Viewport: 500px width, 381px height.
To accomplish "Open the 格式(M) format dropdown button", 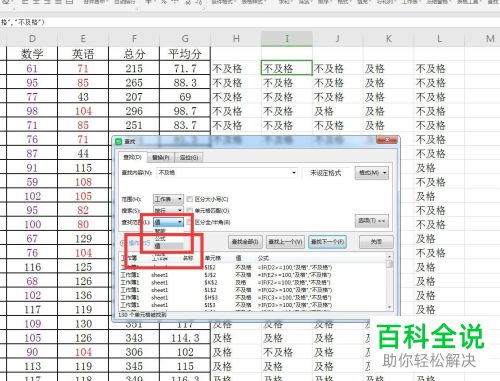I will (372, 173).
